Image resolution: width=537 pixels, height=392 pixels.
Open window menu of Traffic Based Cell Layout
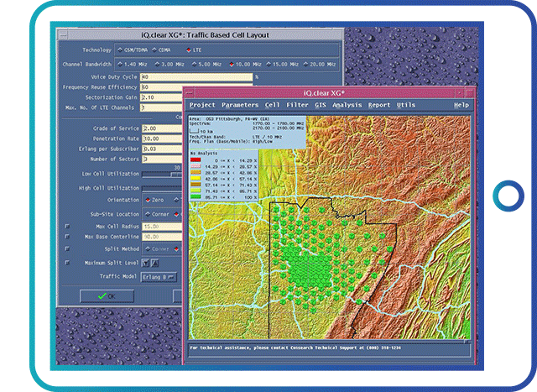pos(62,34)
